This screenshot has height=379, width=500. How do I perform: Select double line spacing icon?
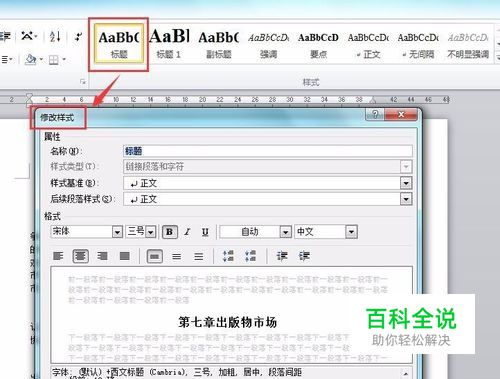point(199,256)
